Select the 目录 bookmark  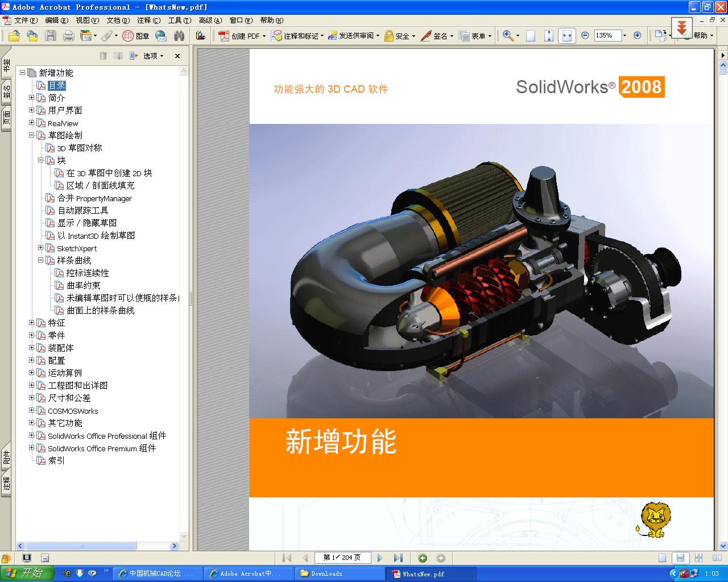point(57,85)
